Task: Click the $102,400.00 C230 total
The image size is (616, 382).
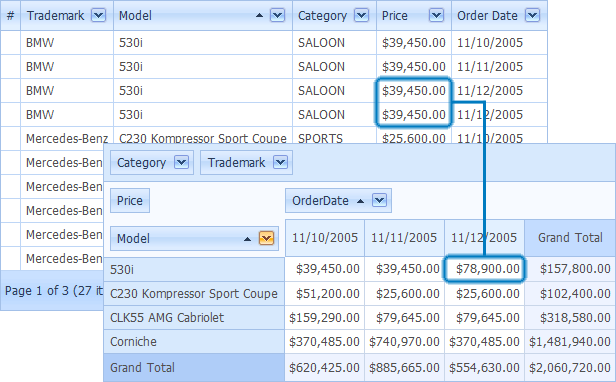Action: point(570,294)
